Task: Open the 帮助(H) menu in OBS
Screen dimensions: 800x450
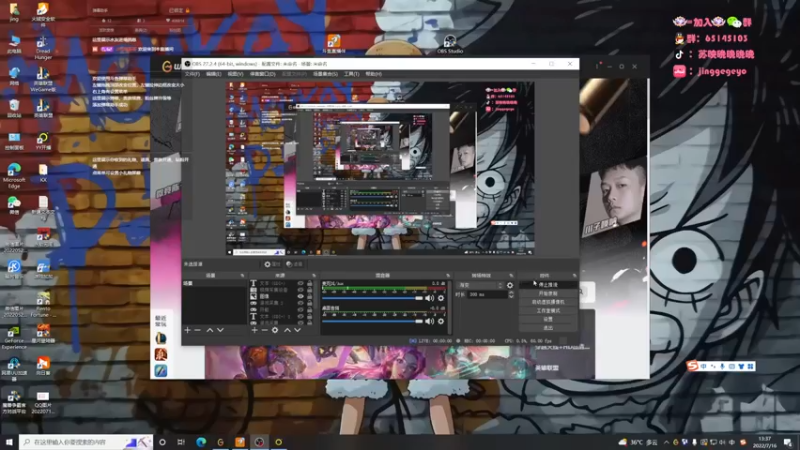Action: coord(373,74)
